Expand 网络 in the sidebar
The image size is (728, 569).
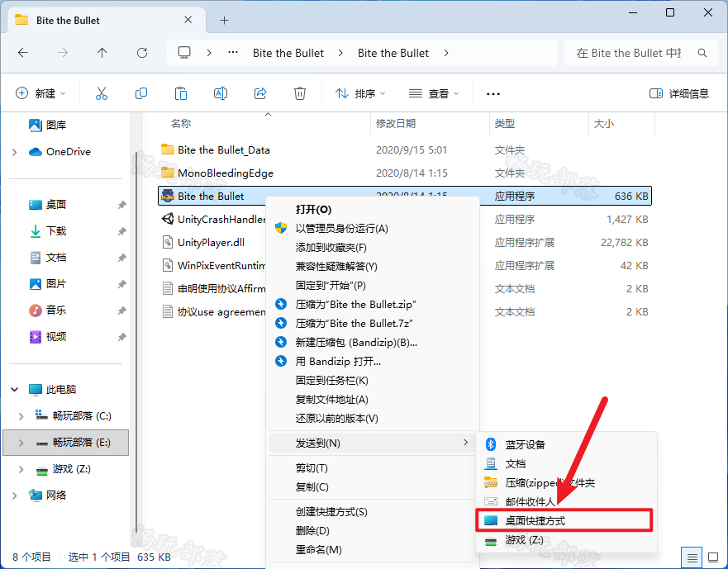pos(14,496)
